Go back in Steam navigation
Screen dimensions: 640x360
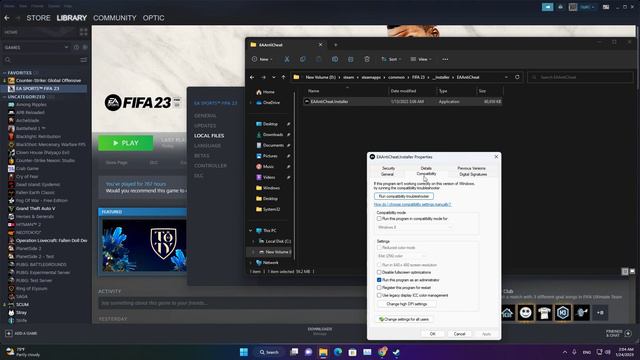tap(7, 18)
